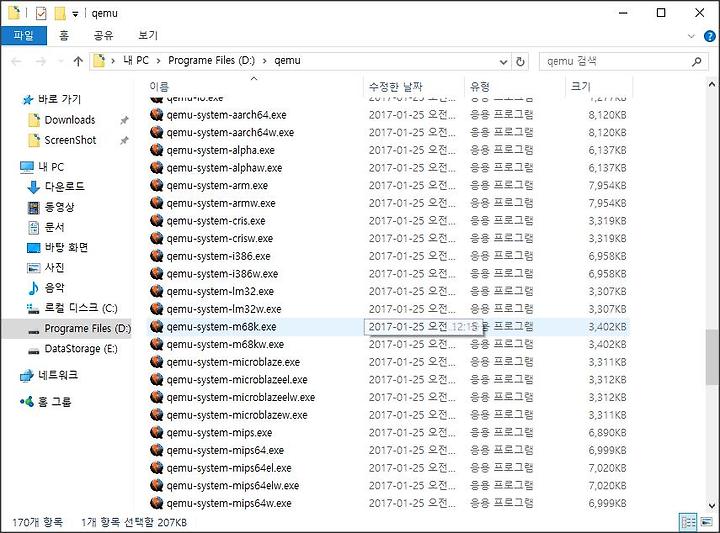Viewport: 720px width, 533px height.
Task: Select 네트워크 in the navigation pane
Action: (x=58, y=375)
